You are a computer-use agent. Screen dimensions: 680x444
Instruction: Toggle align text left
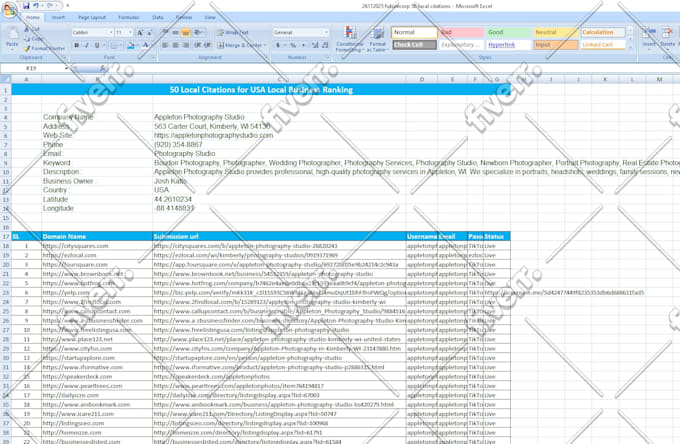coord(165,45)
